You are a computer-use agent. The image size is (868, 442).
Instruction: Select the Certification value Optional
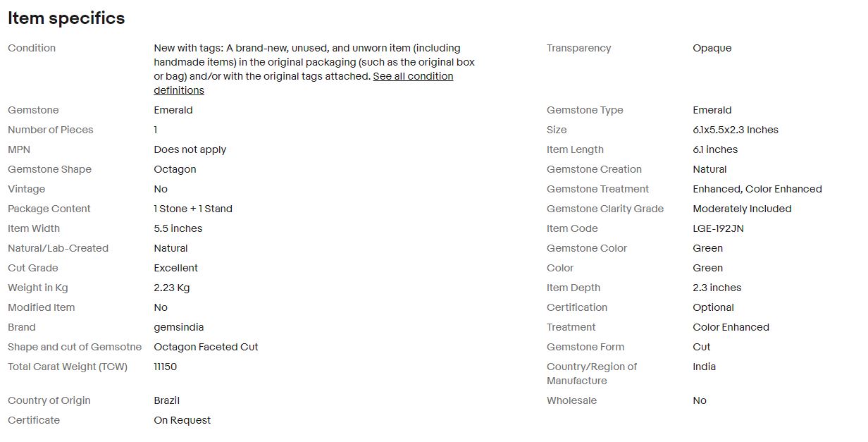click(x=713, y=307)
